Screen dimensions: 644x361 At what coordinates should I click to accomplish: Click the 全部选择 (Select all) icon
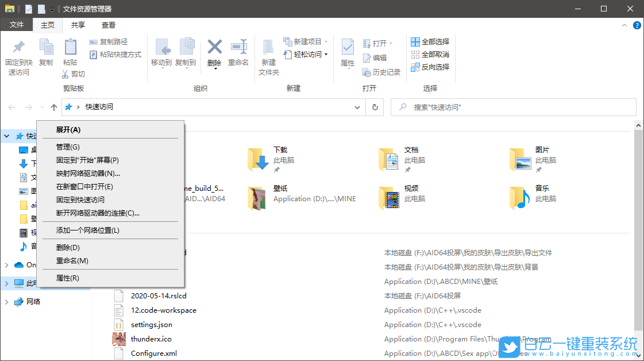pos(415,41)
